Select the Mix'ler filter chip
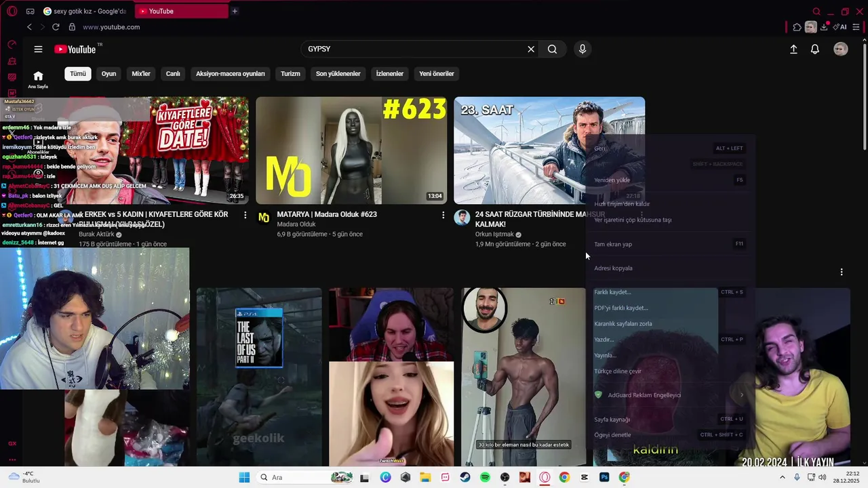The image size is (868, 488). tap(141, 73)
